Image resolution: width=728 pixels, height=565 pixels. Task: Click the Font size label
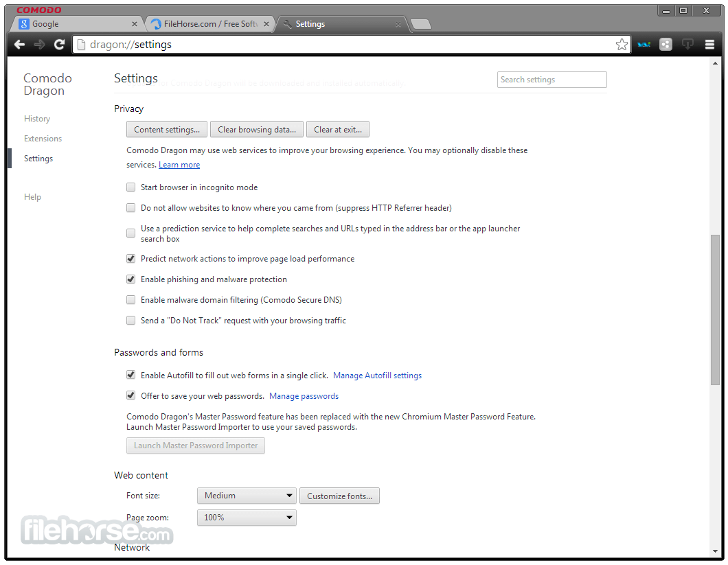coord(143,496)
